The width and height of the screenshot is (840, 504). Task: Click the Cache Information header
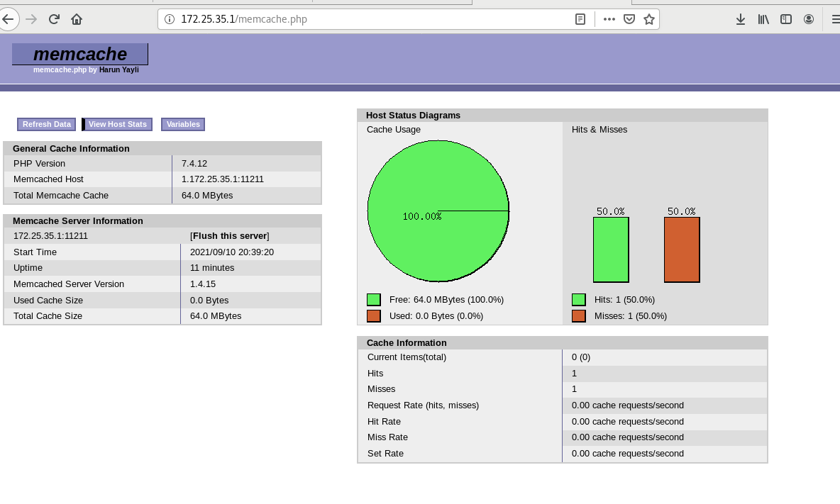tap(563, 343)
